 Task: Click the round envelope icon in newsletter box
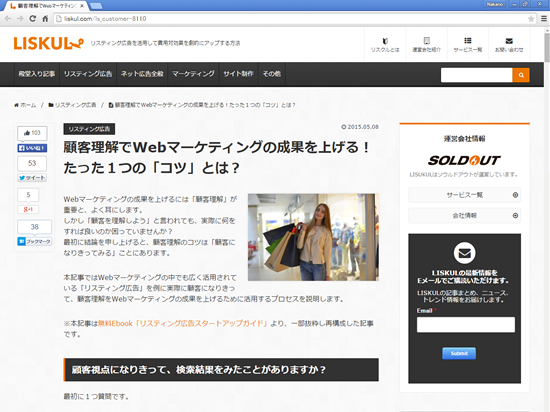pos(464,253)
